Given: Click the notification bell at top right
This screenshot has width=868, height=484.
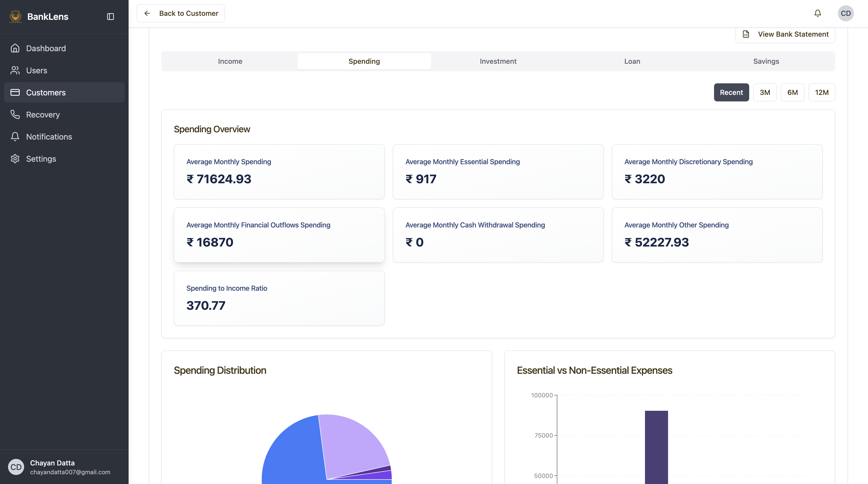Looking at the screenshot, I should click(x=818, y=13).
